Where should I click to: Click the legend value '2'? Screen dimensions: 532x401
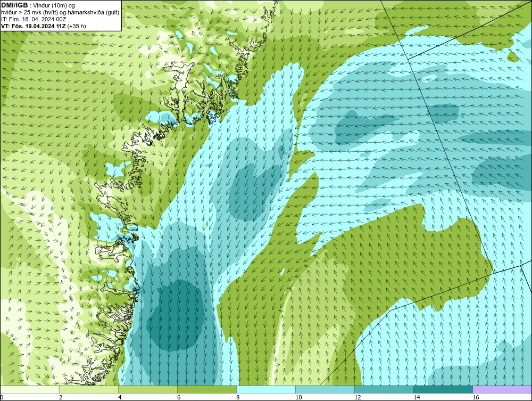coord(61,397)
